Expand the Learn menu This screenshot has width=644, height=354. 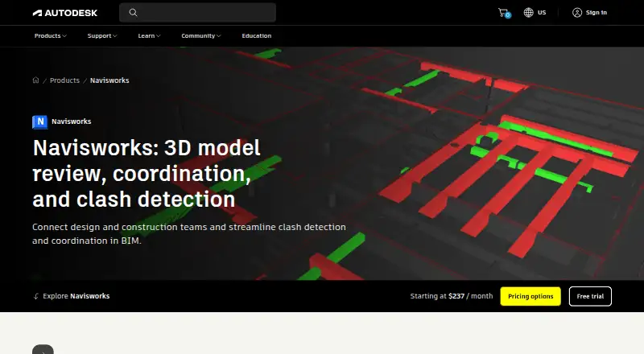point(149,35)
